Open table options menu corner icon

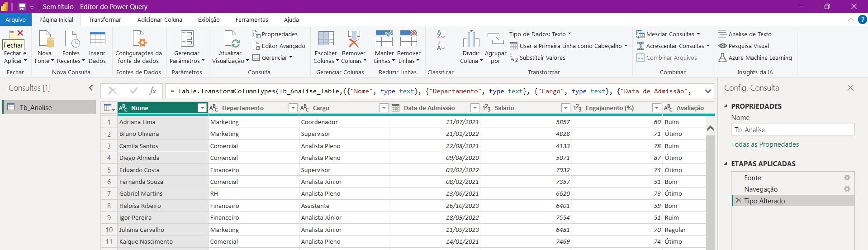[109, 108]
